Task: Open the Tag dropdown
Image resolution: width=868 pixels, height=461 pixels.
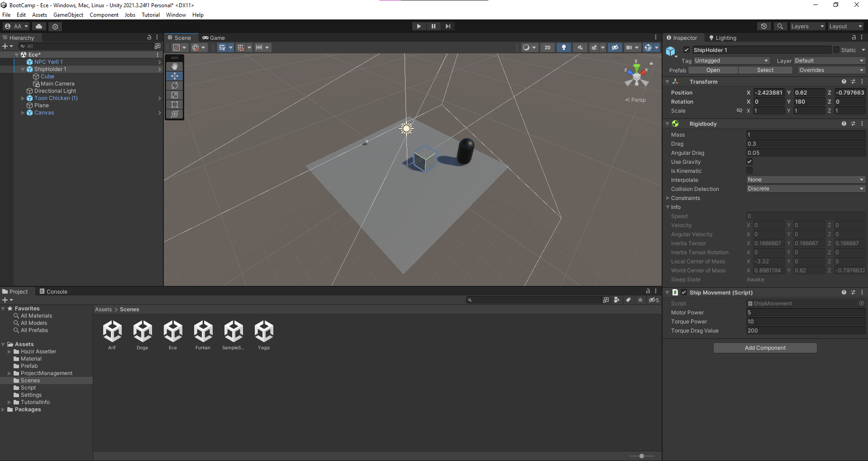Action: [x=732, y=61]
